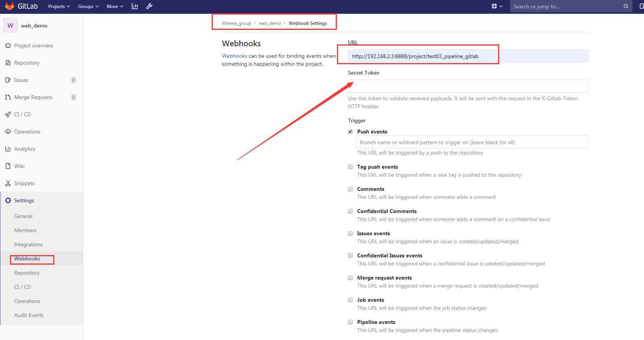Click the Settings gear icon in sidebar
Image resolution: width=644 pixels, height=340 pixels.
pyautogui.click(x=8, y=200)
